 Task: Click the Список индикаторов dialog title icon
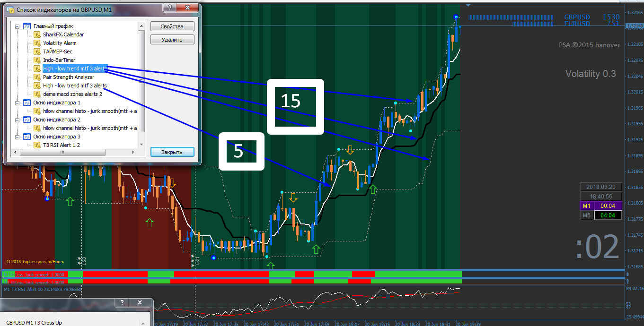point(10,9)
